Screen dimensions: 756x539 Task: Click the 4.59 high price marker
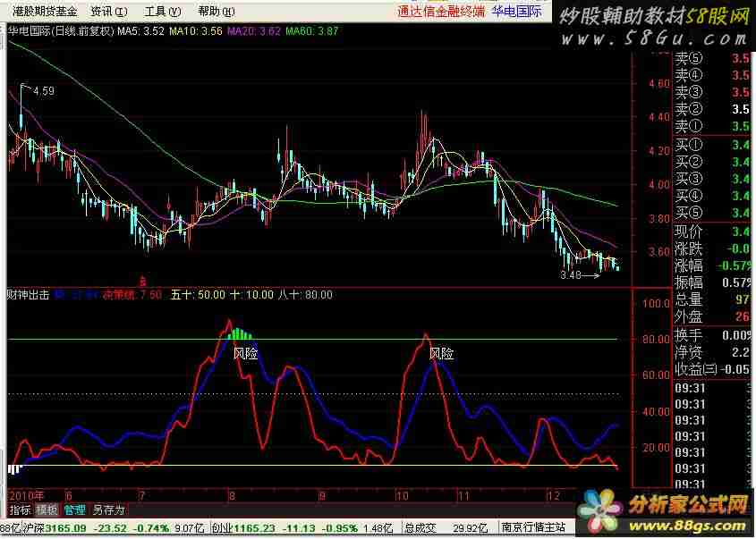click(x=44, y=91)
